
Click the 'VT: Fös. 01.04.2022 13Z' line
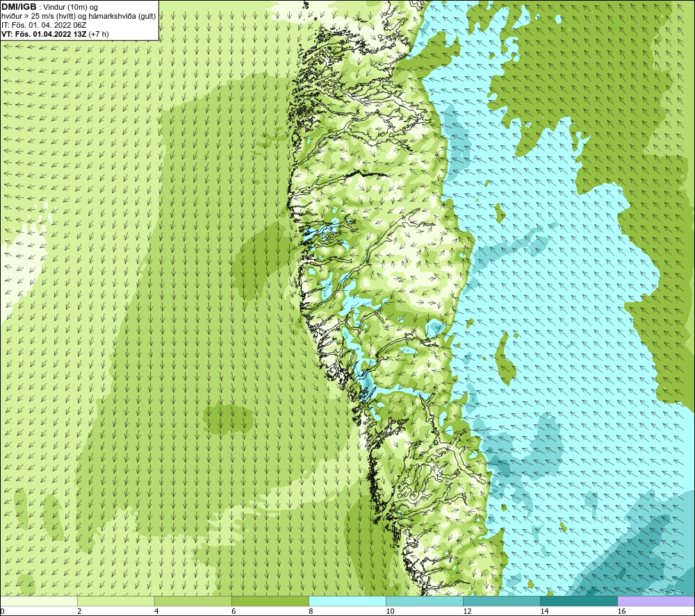point(44,34)
